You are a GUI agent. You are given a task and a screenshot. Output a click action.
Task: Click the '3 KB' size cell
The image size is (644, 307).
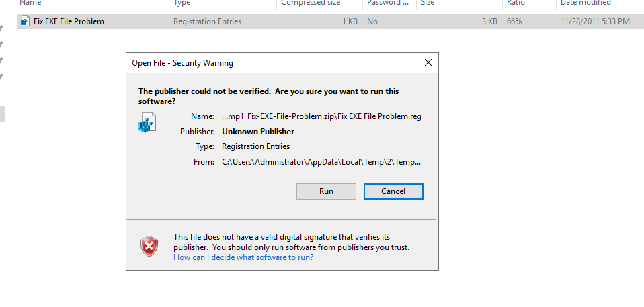(x=489, y=21)
